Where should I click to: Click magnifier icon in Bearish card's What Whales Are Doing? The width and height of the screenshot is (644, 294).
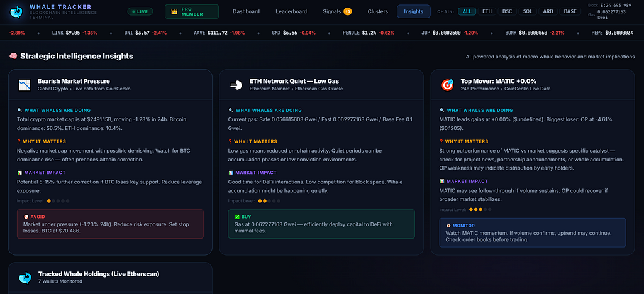19,110
